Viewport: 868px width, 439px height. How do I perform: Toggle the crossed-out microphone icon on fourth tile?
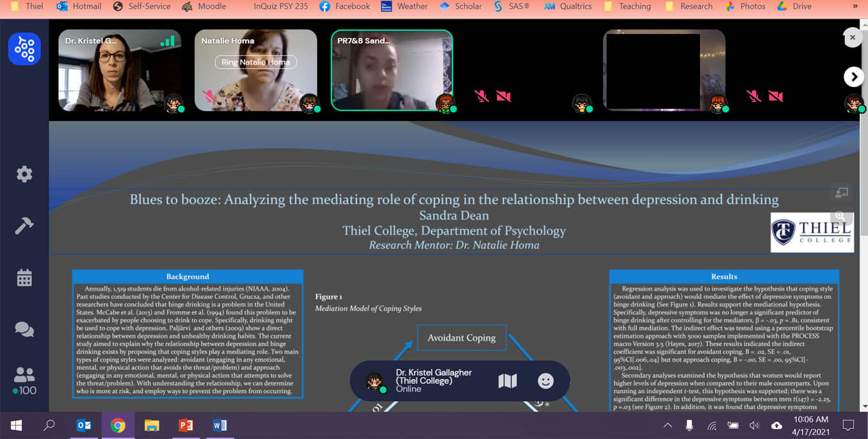coord(481,97)
